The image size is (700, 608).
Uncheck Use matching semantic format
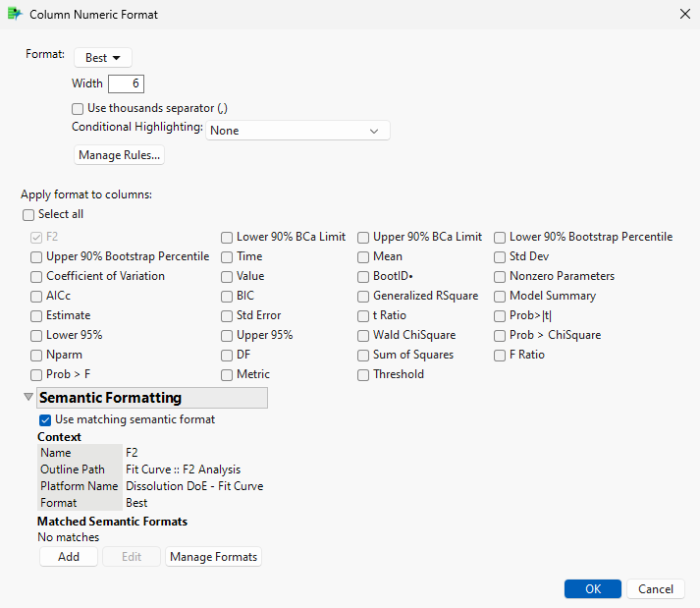[46, 419]
